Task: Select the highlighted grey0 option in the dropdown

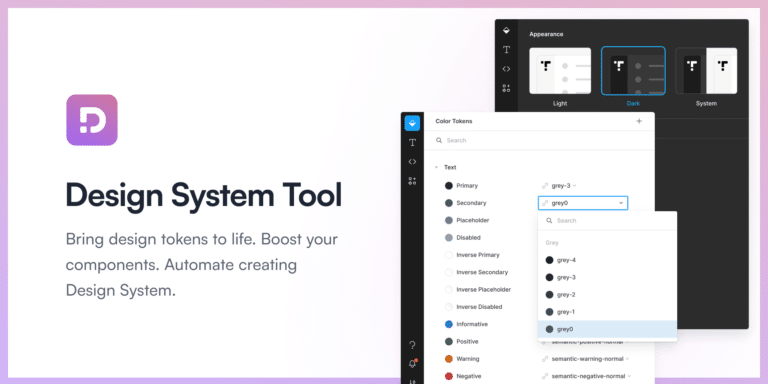Action: point(607,329)
